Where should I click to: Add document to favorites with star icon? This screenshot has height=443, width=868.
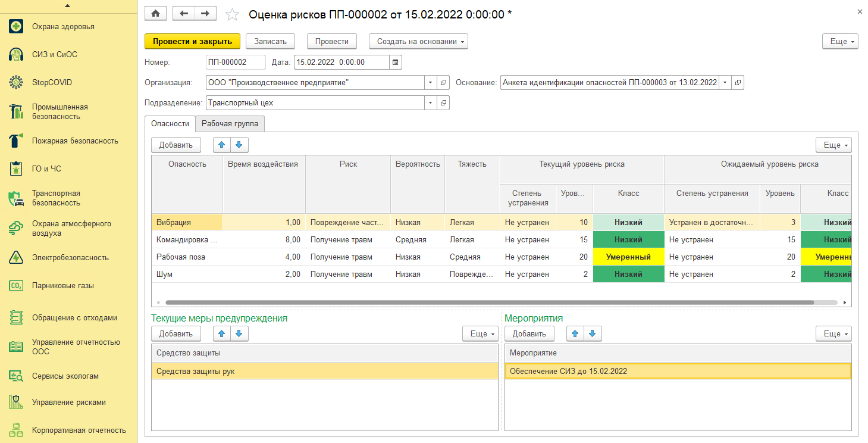click(232, 14)
